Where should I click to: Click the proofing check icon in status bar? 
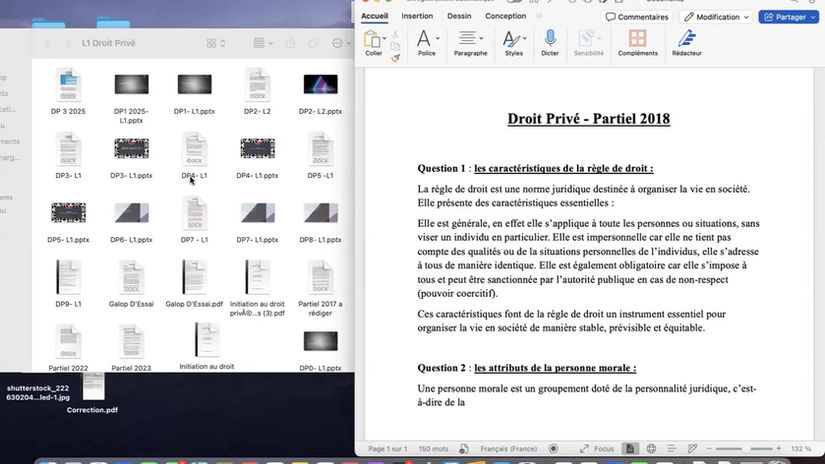pyautogui.click(x=464, y=449)
